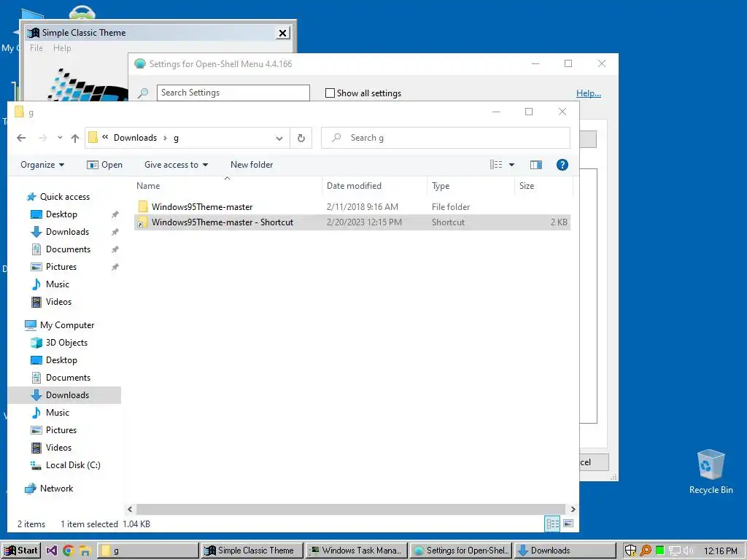Viewport: 747px width, 560px height.
Task: Sort by Type column header
Action: coord(471,186)
